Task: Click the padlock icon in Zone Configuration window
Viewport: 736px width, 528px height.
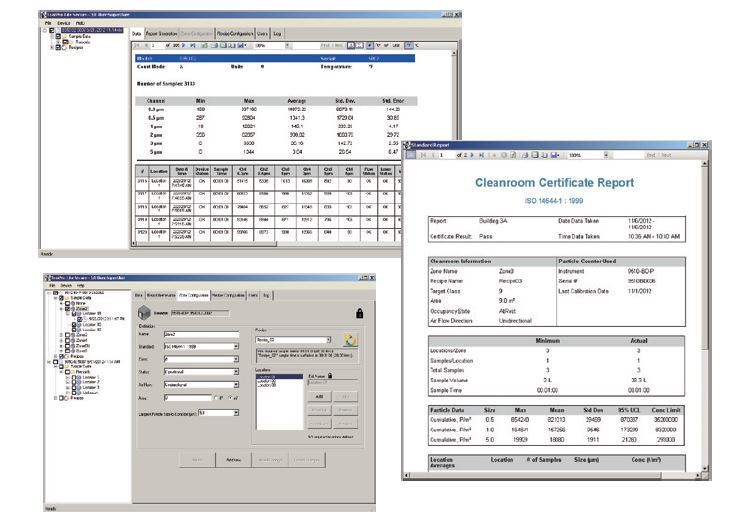Action: (360, 313)
